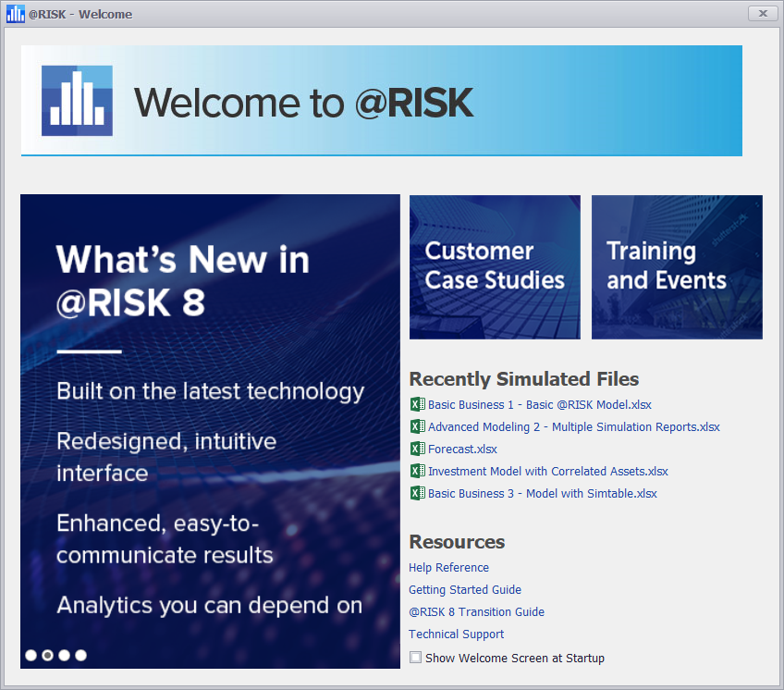
Task: Select the third carousel slide dot
Action: coord(64,655)
